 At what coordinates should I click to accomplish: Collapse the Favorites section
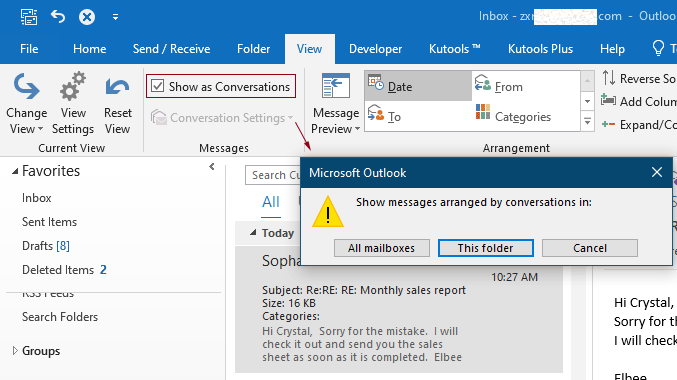(15, 171)
